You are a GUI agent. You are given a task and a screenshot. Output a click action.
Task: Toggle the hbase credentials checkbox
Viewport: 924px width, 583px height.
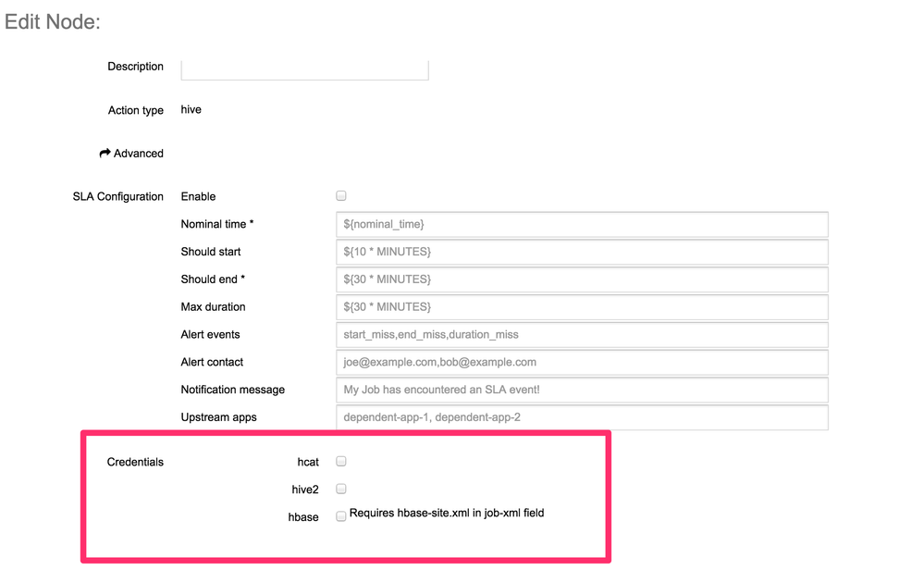(341, 516)
